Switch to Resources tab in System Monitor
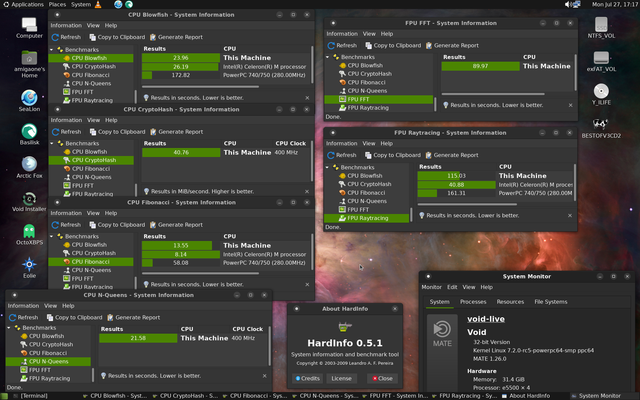The image size is (640, 400). 510,302
